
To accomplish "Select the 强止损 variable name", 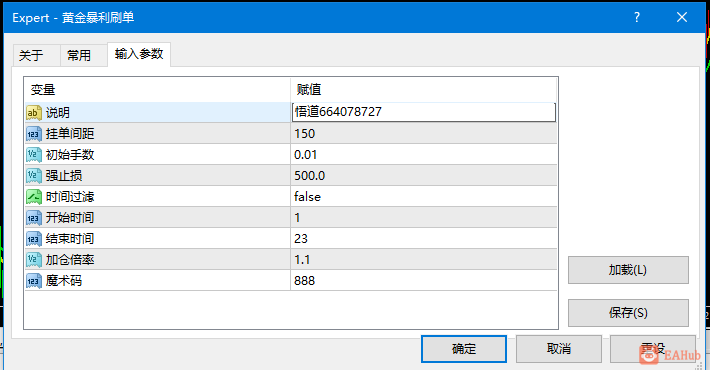I will pyautogui.click(x=64, y=176).
